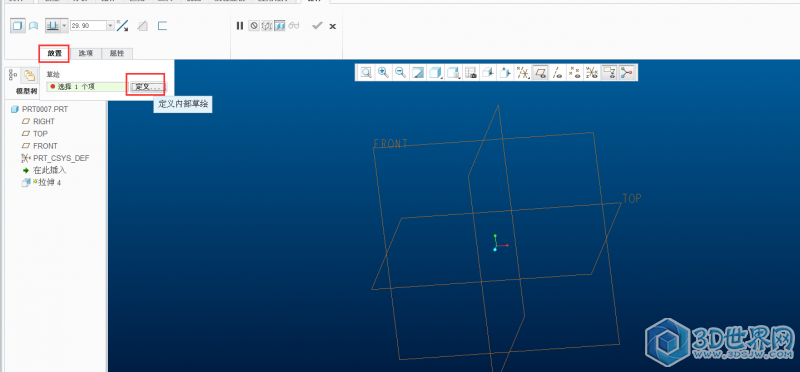This screenshot has height=372, width=800.
Task: Open the 属性 properties tab
Action: click(x=117, y=53)
